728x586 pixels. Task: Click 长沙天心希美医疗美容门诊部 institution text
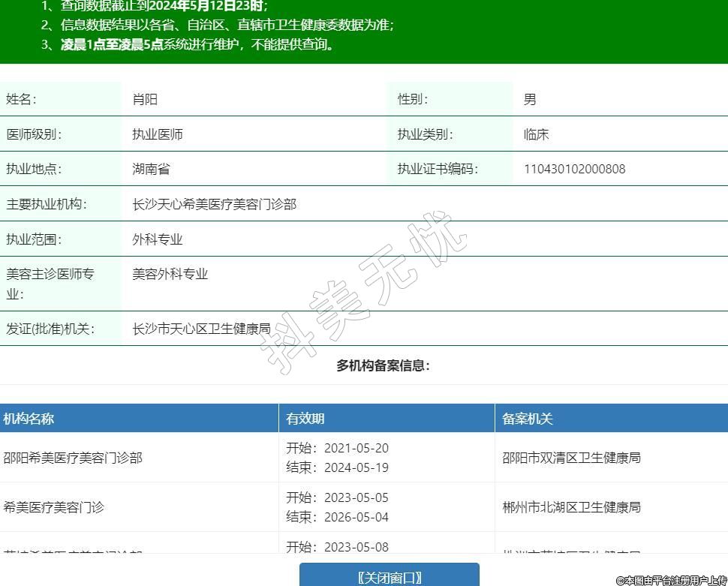(214, 204)
